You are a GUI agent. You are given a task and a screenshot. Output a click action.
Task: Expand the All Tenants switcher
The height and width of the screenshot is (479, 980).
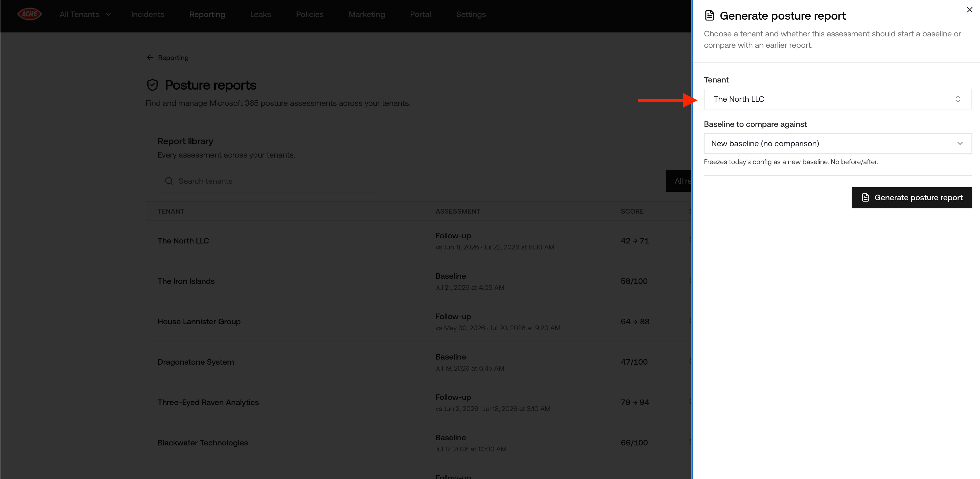click(85, 15)
